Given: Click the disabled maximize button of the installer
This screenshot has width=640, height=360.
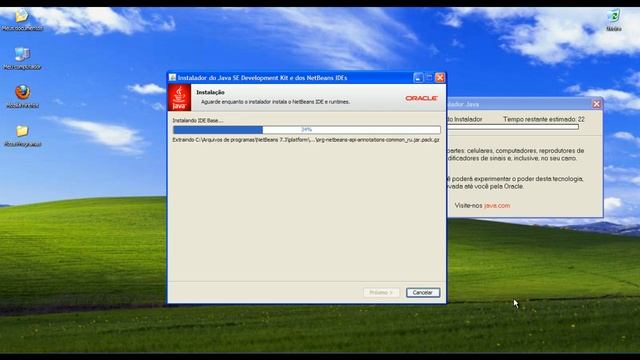Looking at the screenshot, I should (x=429, y=78).
